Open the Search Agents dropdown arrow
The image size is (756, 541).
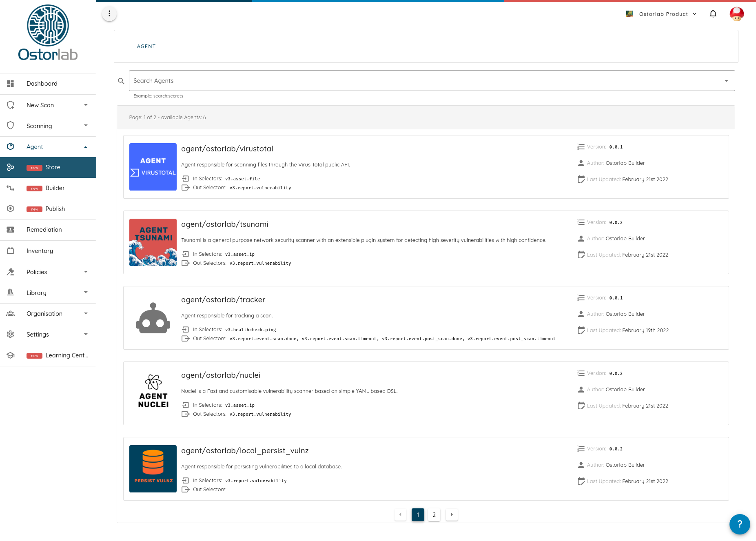coord(726,81)
